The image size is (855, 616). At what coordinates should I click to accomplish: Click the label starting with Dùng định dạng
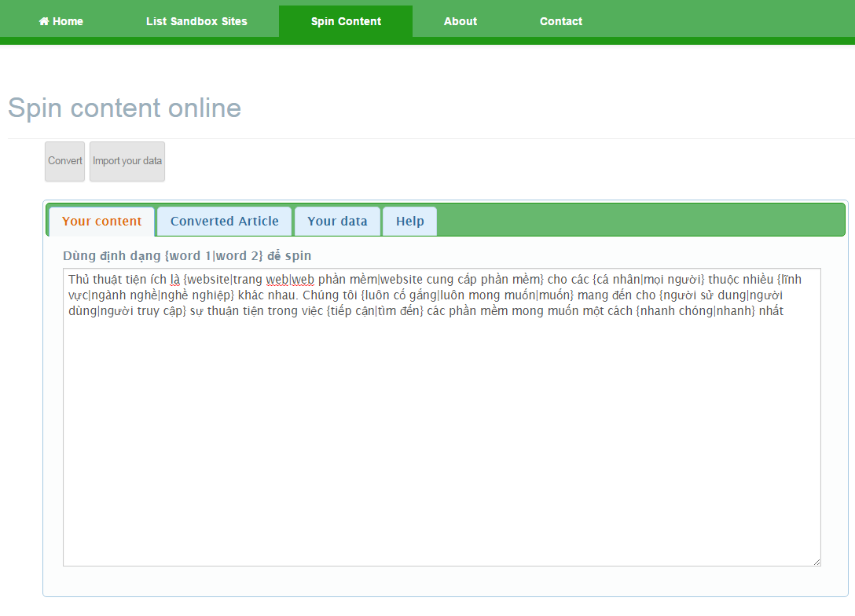pos(187,256)
